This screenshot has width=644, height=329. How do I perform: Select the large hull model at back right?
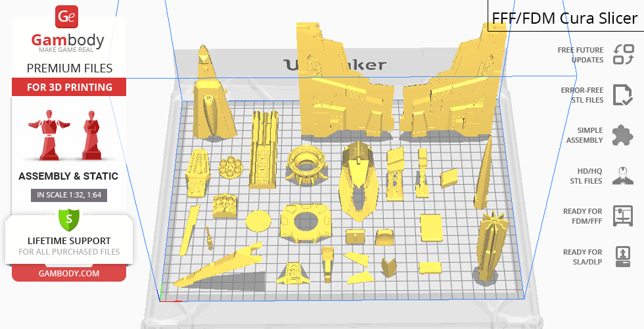[x=455, y=86]
